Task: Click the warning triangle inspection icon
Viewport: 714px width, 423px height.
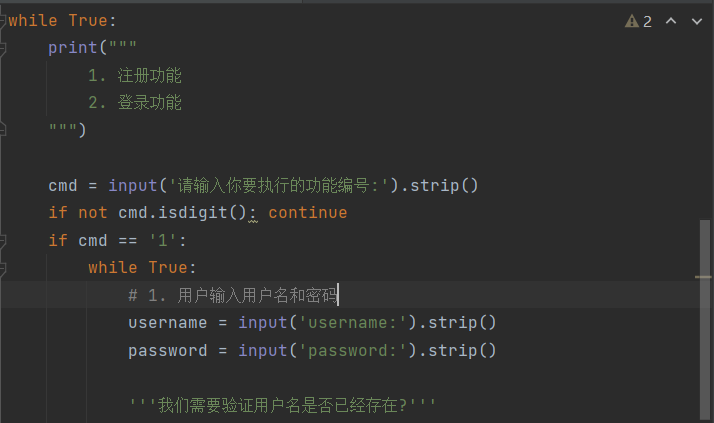Action: point(632,21)
